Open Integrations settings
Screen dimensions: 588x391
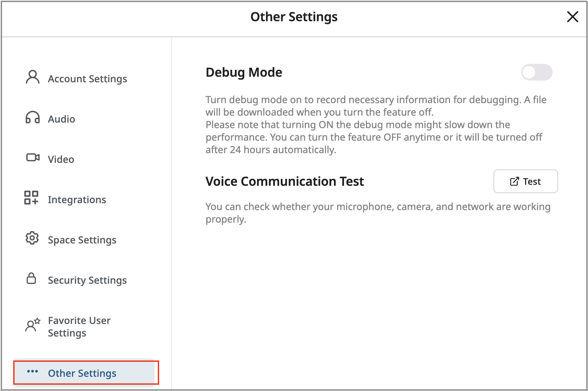[x=77, y=199]
